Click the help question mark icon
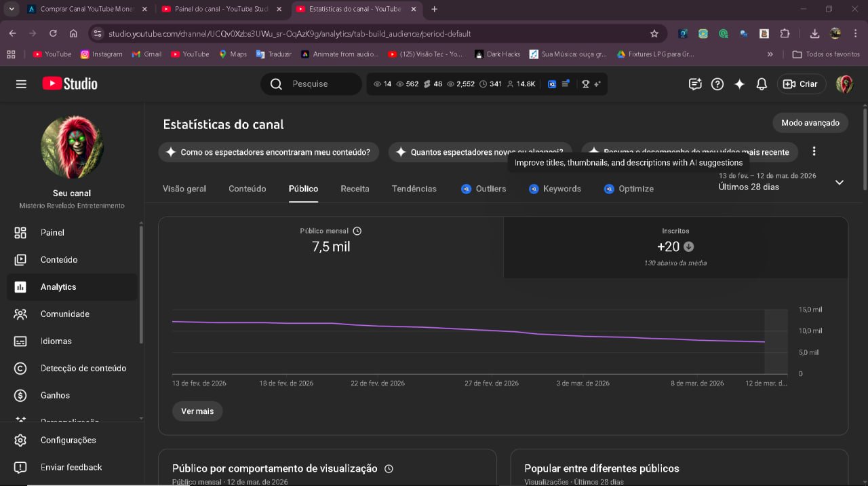The height and width of the screenshot is (486, 868). pyautogui.click(x=717, y=84)
